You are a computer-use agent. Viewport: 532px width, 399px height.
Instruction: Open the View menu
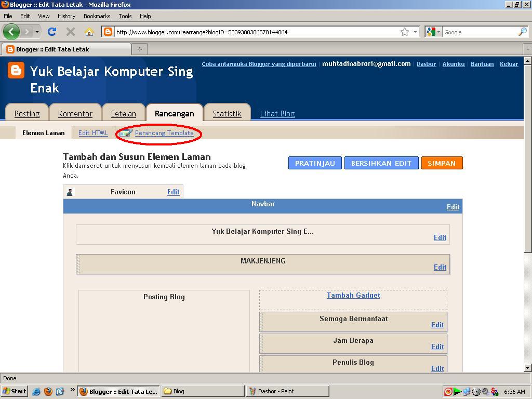click(44, 16)
